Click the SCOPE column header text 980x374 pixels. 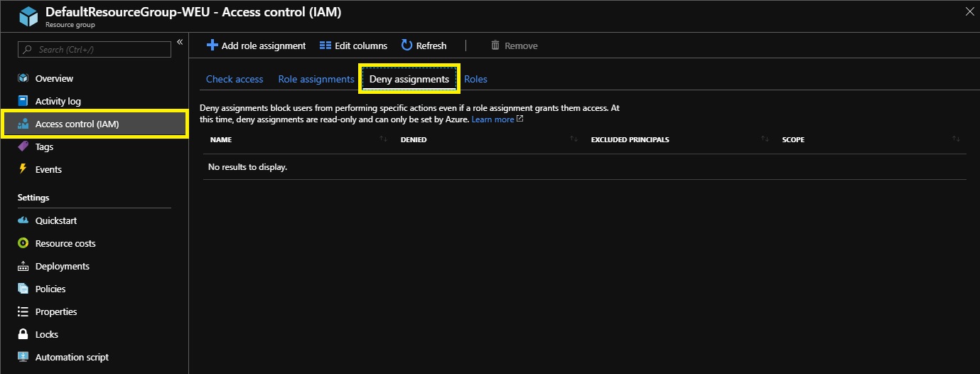(x=793, y=139)
